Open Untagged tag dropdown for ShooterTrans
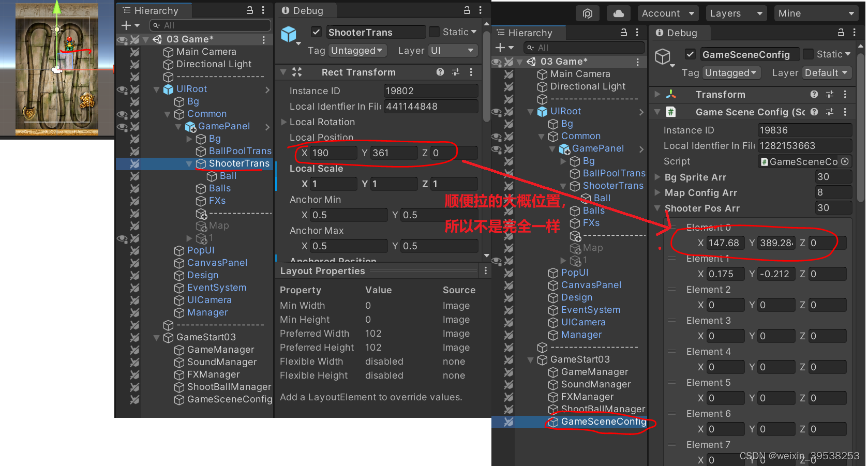This screenshot has width=868, height=466. coord(357,51)
